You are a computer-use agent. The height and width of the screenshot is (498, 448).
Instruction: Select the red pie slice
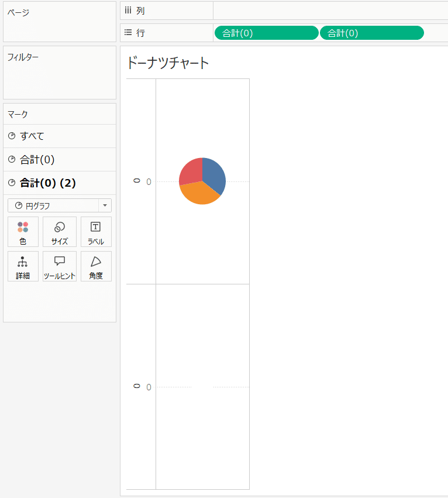tap(191, 171)
